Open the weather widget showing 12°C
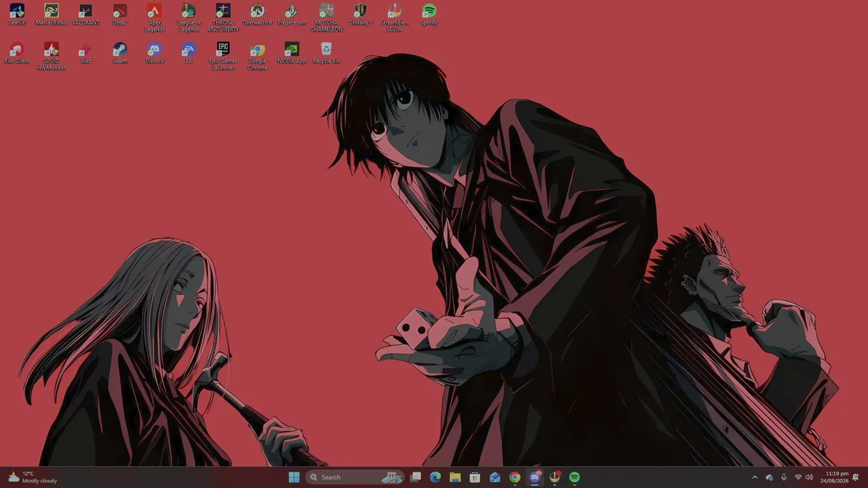This screenshot has width=868, height=488. (x=33, y=477)
